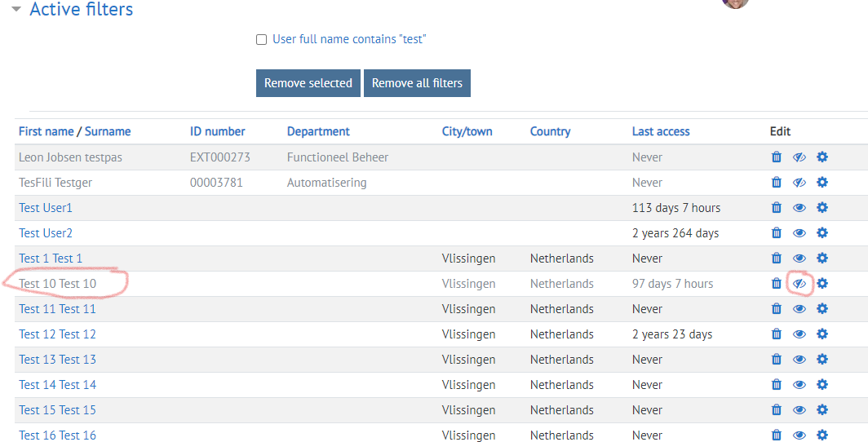The width and height of the screenshot is (868, 442).
Task: Tick the 'User full name contains test' checkbox
Action: tap(261, 40)
